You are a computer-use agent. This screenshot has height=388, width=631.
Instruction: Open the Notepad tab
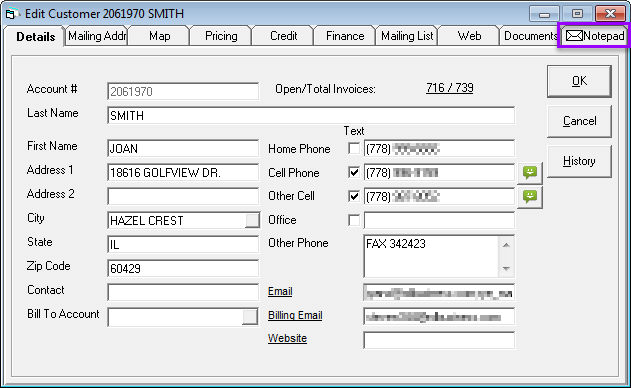[x=594, y=36]
